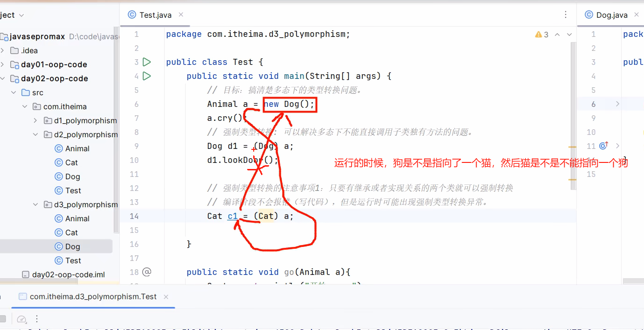The width and height of the screenshot is (644, 330).
Task: Jump to the previous highlighted problem arrow
Action: click(x=557, y=35)
